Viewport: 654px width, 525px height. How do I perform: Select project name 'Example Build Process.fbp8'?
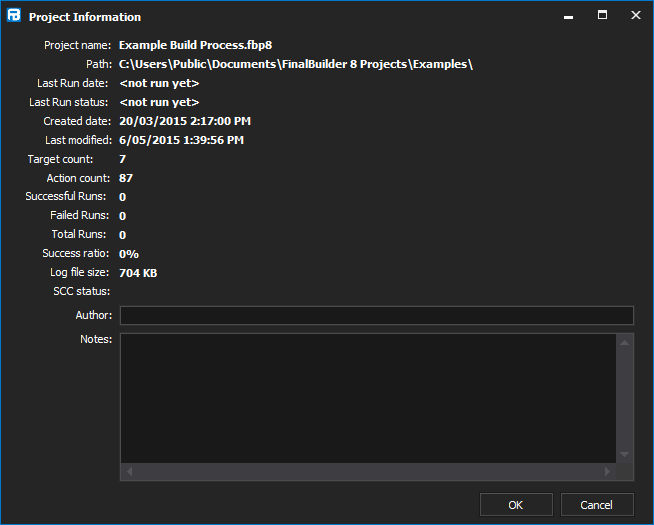(x=195, y=45)
